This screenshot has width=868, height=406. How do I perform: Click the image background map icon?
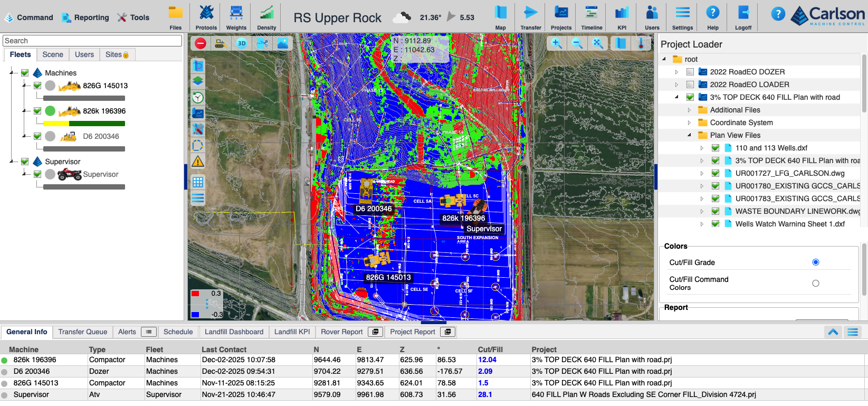[283, 43]
